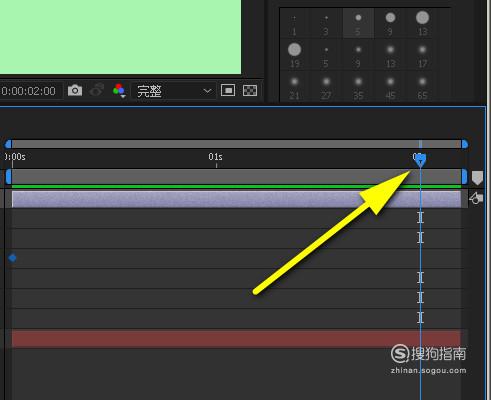
Task: Select the red layer duration bar
Action: pyautogui.click(x=236, y=339)
